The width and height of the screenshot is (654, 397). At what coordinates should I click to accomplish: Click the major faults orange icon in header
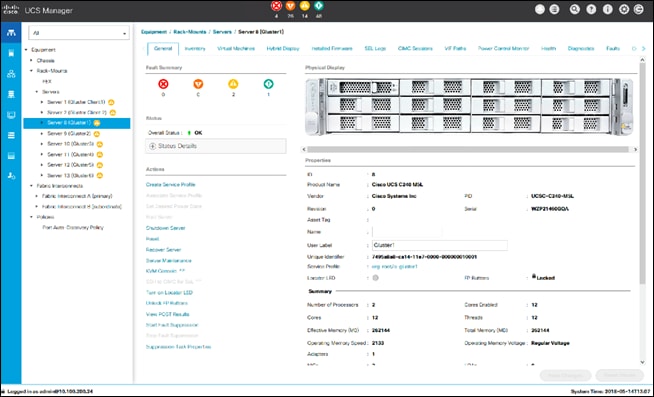[x=290, y=6]
